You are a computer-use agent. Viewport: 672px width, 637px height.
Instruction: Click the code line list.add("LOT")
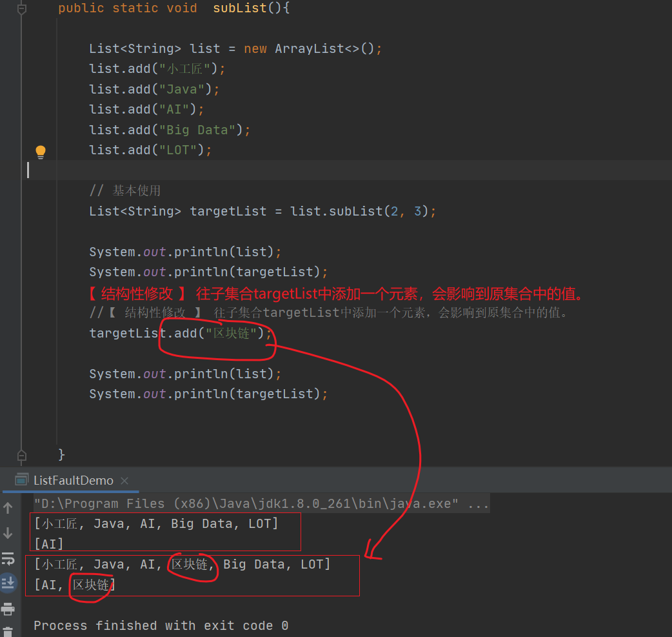point(150,150)
